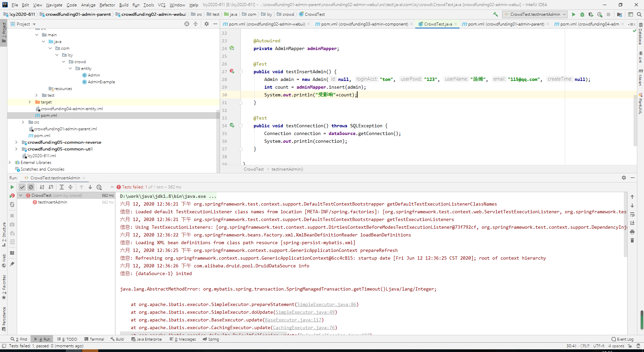Click testInsertAdmin() in editor breadcrumb
Screen dimensions: 644x352
tap(287, 169)
